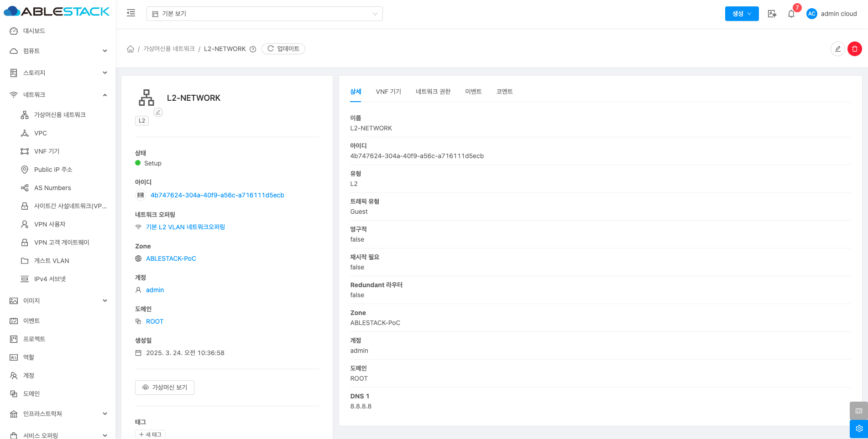Select VPC in the sidebar

[41, 133]
